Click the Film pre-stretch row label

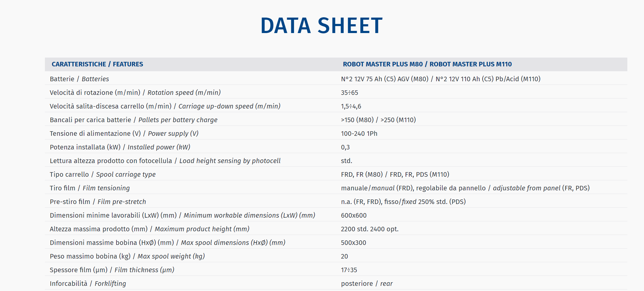tap(98, 202)
